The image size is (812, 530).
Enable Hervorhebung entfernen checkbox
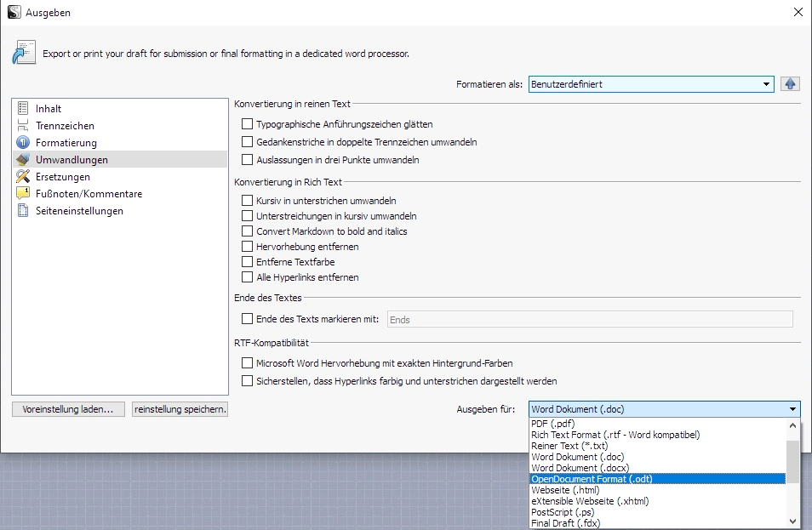coord(248,247)
